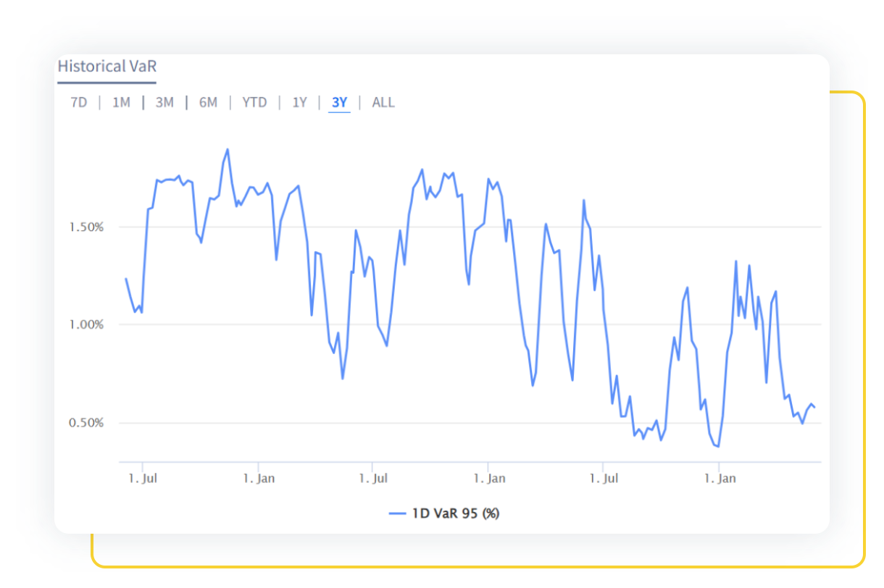Click the active 3Y range selector
The image size is (884, 588).
[339, 102]
